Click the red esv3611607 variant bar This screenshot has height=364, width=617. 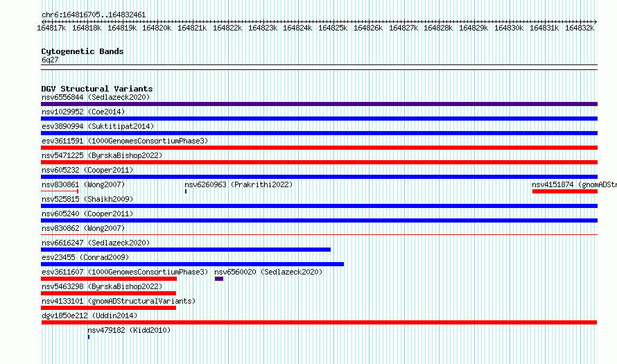pyautogui.click(x=109, y=279)
